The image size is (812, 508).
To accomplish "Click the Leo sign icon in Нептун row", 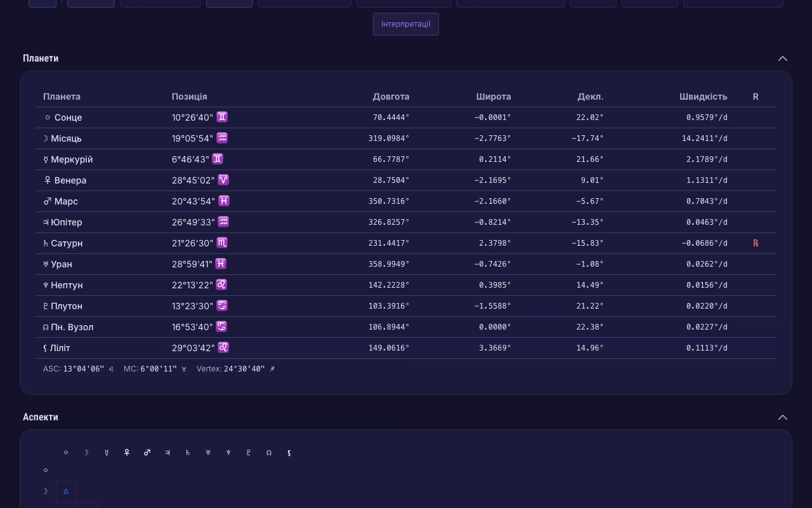I will 221,284.
